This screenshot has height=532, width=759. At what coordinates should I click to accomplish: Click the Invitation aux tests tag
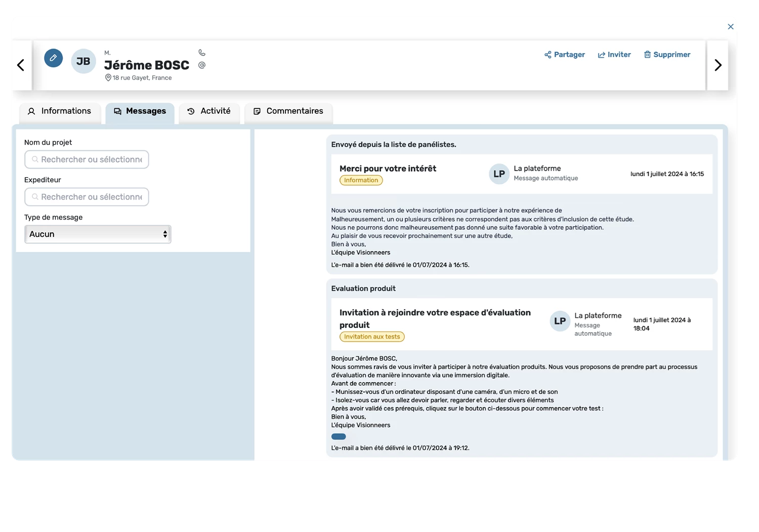[372, 337]
